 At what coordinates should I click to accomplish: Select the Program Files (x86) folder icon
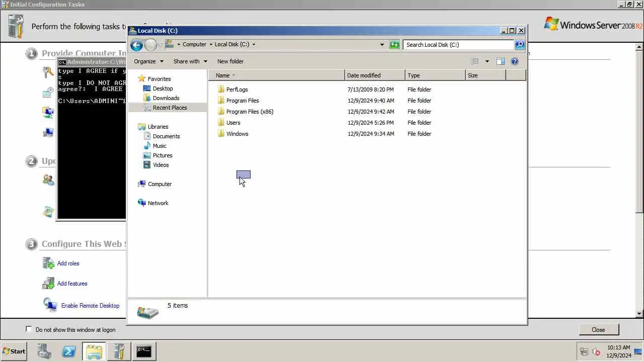pos(221,112)
